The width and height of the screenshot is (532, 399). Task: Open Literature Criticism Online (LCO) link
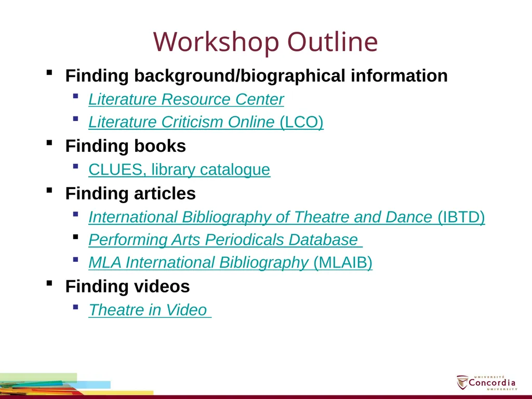(x=206, y=122)
